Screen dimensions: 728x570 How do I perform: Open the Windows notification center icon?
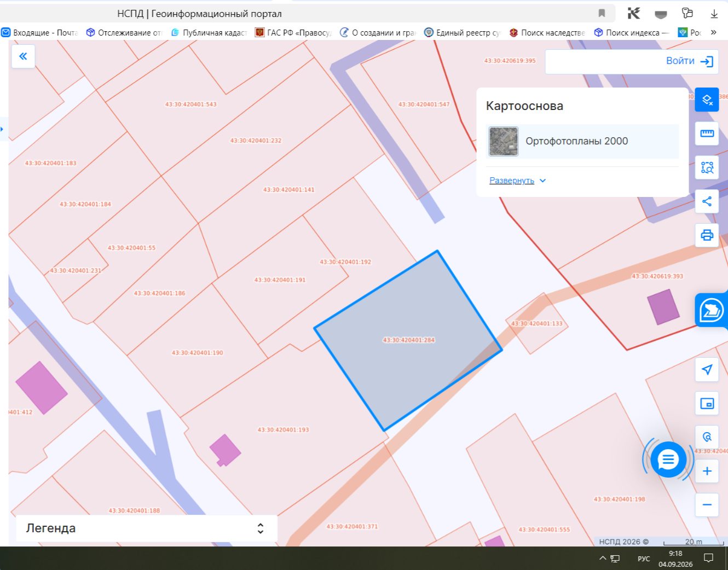coord(709,558)
